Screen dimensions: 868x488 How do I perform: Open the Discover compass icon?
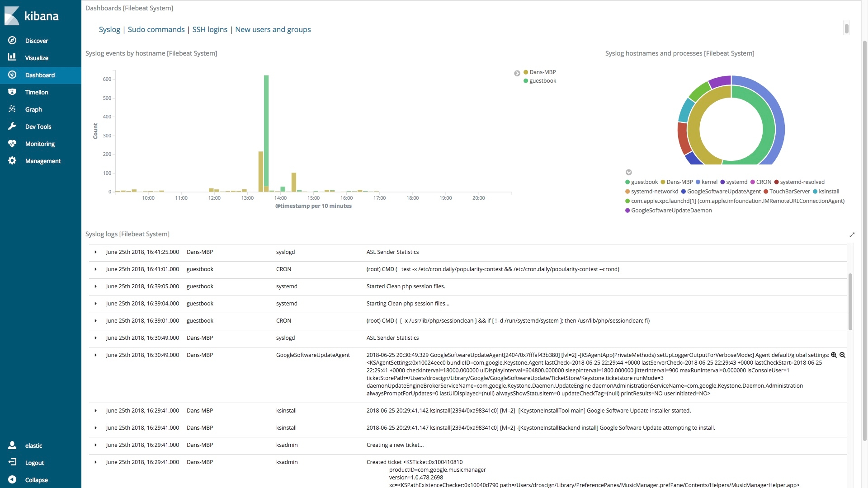[12, 40]
